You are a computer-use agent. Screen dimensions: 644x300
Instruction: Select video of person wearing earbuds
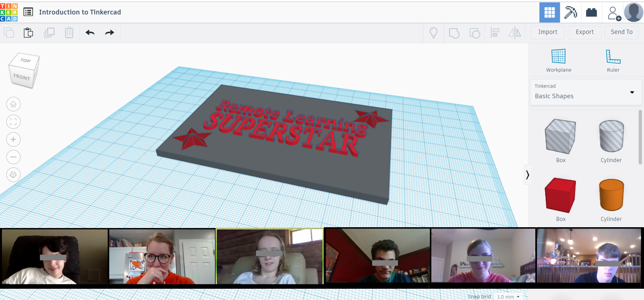tap(589, 256)
